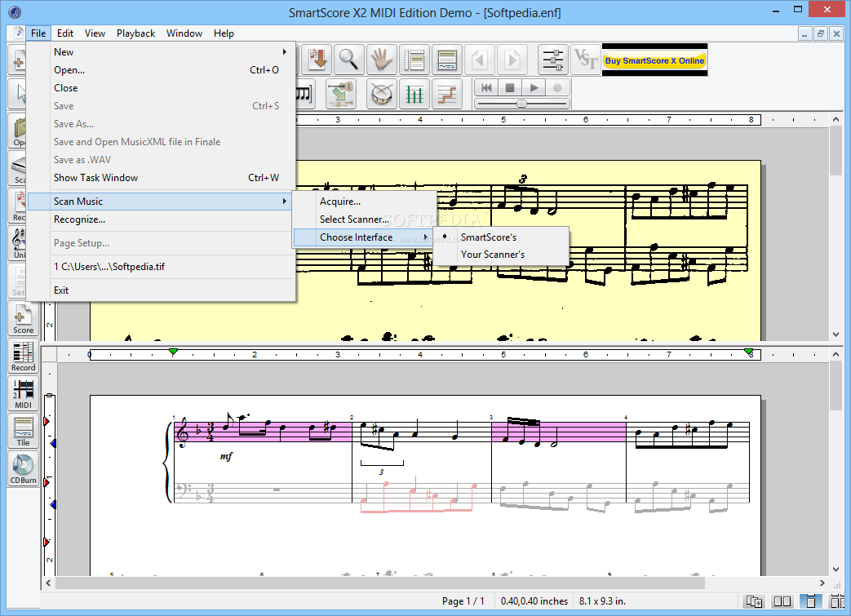Select the zoom magnifier tool

click(348, 60)
